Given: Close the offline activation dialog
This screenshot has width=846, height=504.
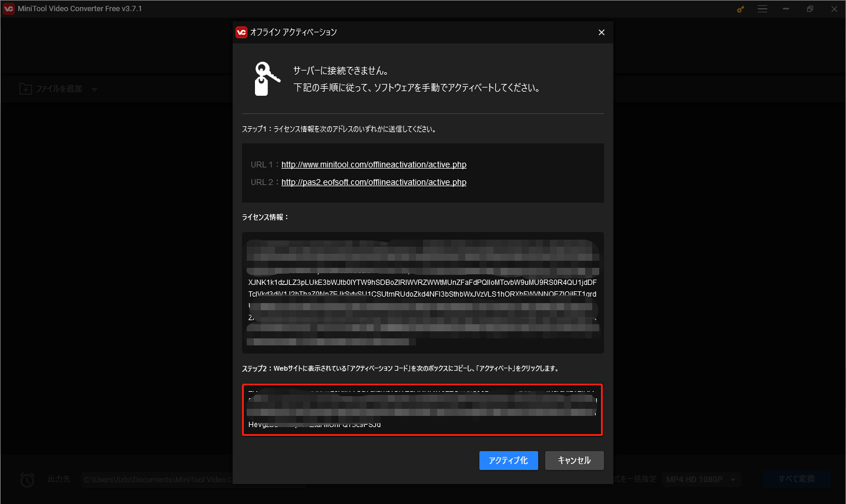Looking at the screenshot, I should coord(601,32).
